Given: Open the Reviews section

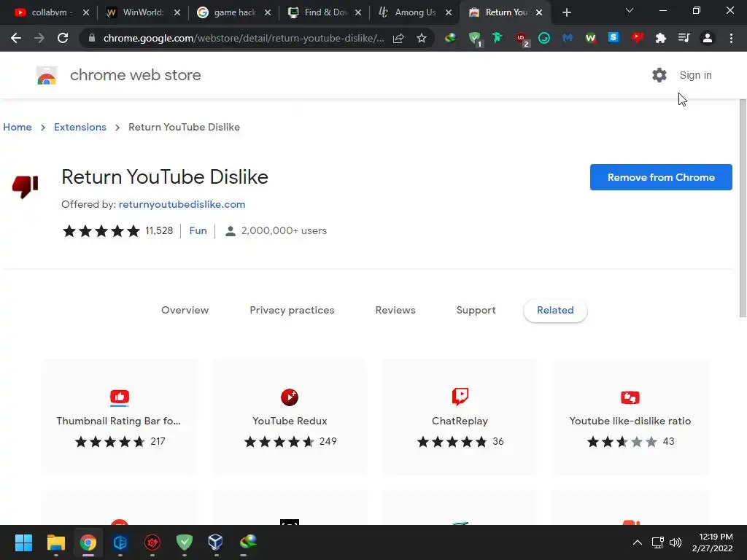Looking at the screenshot, I should [x=395, y=310].
